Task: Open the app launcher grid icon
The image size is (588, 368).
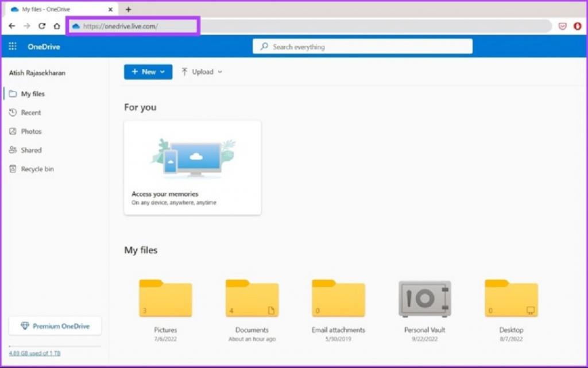Action: point(13,47)
